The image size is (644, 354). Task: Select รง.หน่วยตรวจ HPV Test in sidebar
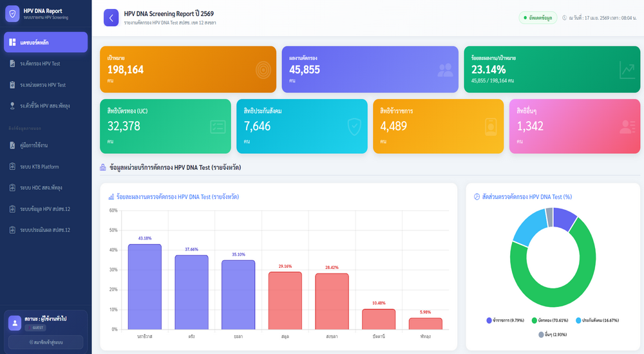pos(45,85)
